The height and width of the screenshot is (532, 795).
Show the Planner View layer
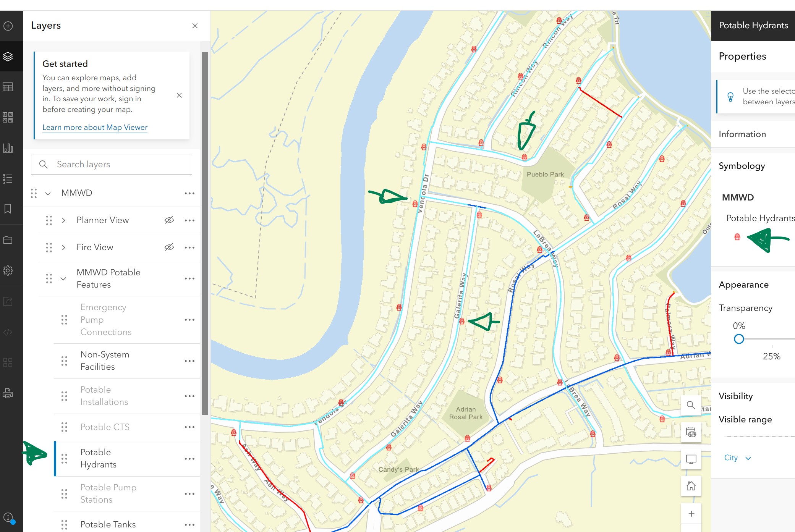[x=169, y=220]
